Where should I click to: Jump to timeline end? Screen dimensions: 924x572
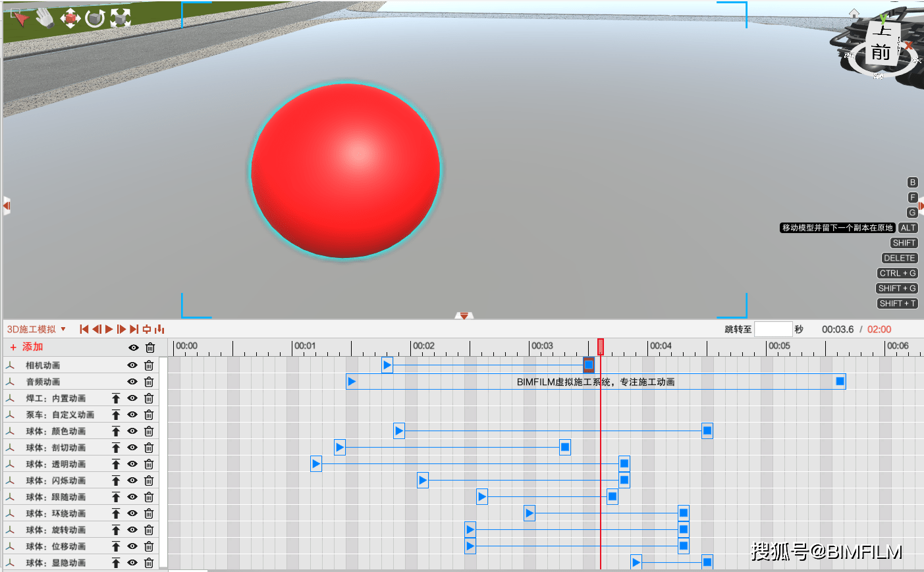pos(134,329)
